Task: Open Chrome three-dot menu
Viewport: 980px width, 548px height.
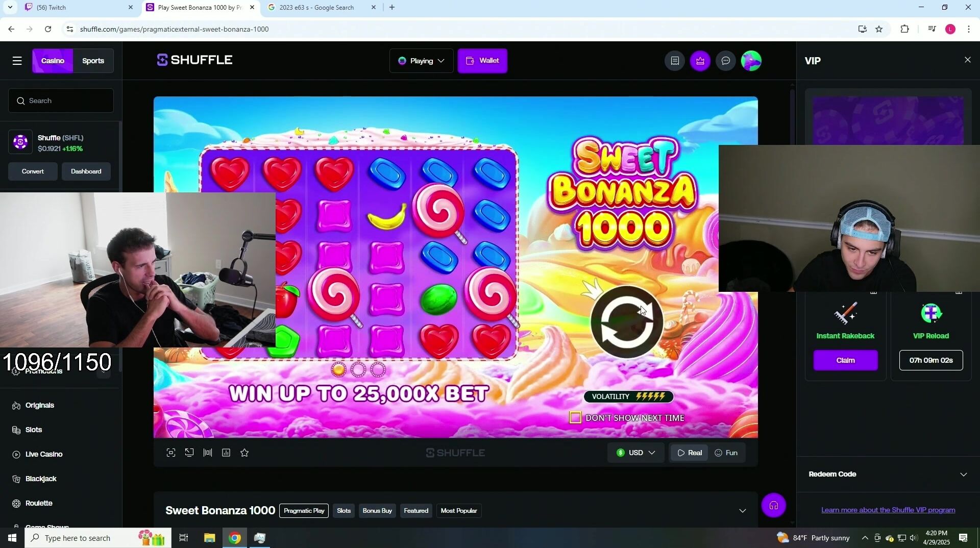Action: (x=969, y=29)
